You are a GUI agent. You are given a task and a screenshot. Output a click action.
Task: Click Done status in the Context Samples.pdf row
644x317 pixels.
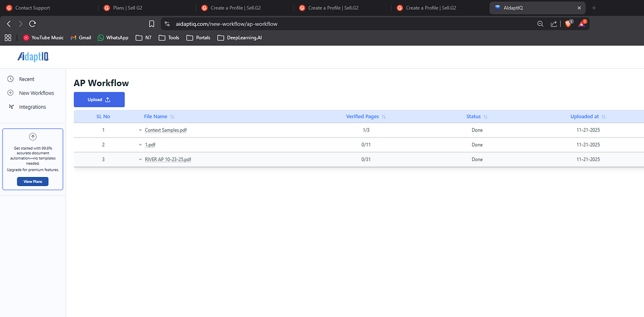[477, 130]
